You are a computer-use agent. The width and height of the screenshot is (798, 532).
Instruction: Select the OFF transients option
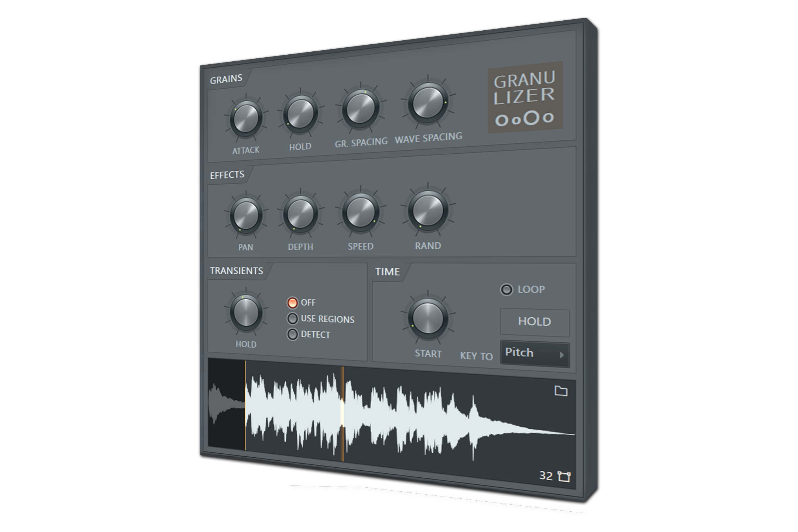pos(292,303)
